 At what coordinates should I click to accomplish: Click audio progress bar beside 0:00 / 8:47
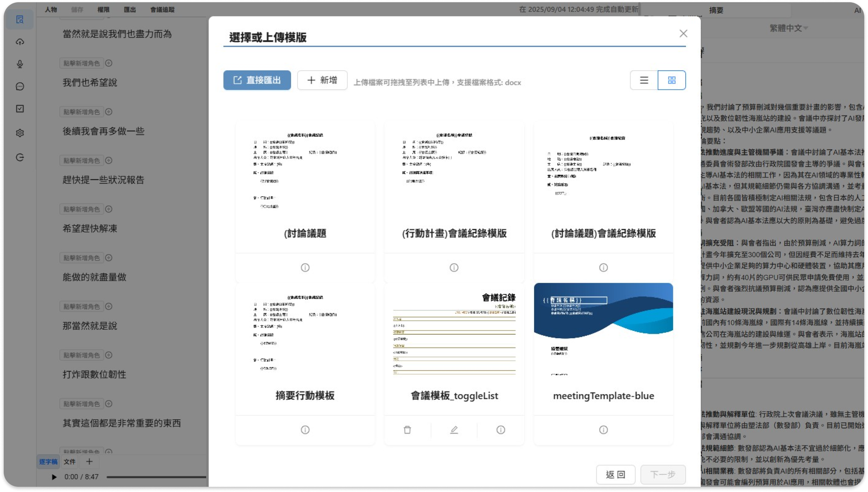[156, 477]
